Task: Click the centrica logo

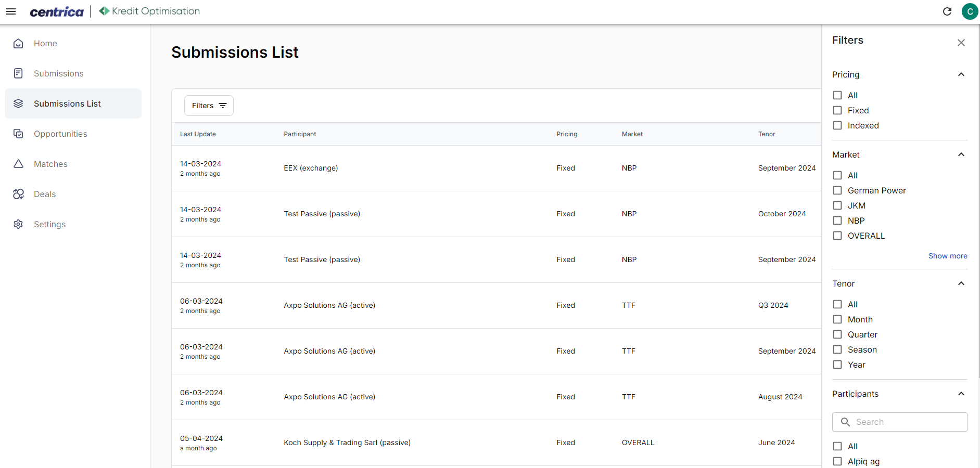Action: (x=57, y=11)
